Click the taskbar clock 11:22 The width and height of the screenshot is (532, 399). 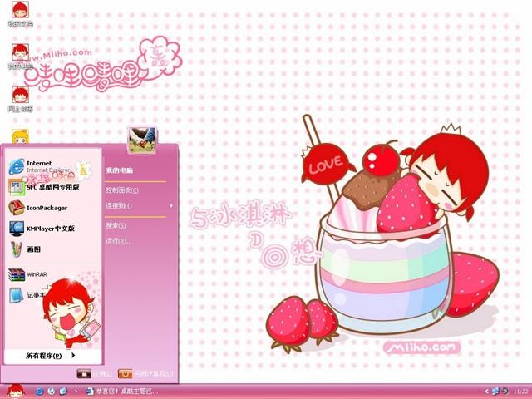click(x=521, y=392)
